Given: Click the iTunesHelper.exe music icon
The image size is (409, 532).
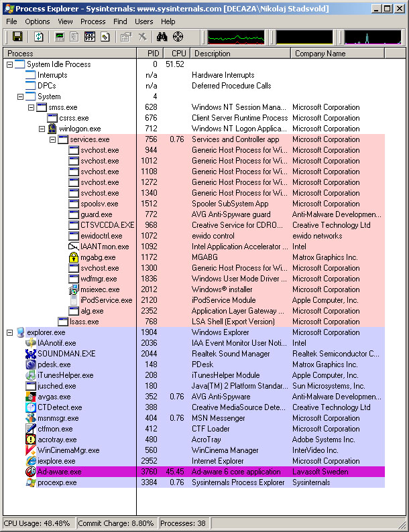Looking at the screenshot, I should click(x=31, y=375).
